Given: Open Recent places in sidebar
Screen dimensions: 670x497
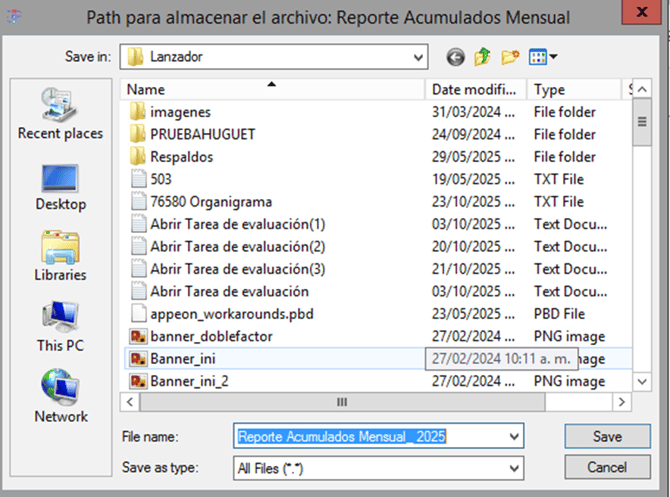Looking at the screenshot, I should (x=60, y=113).
